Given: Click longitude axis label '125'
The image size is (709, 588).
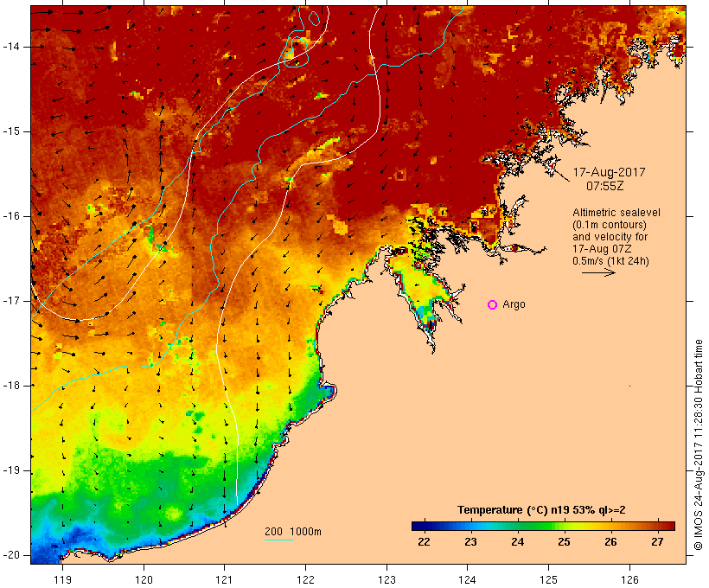Looking at the screenshot, I should (x=548, y=579).
